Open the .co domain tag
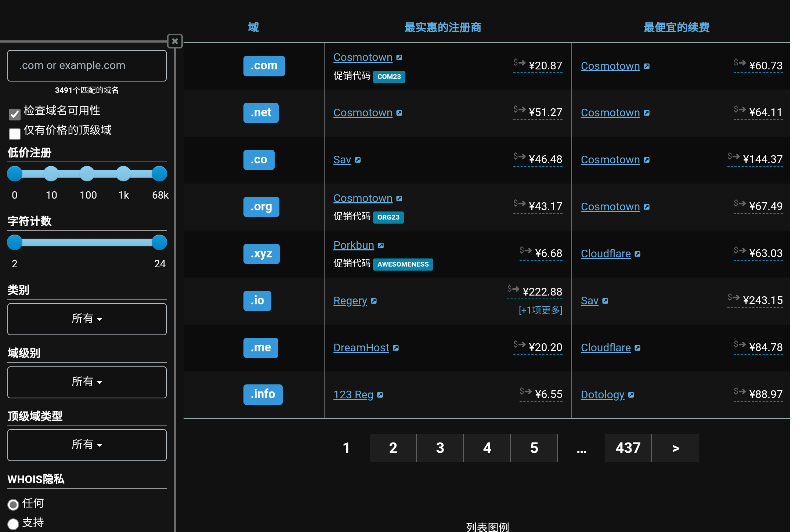799x532 pixels. point(259,160)
